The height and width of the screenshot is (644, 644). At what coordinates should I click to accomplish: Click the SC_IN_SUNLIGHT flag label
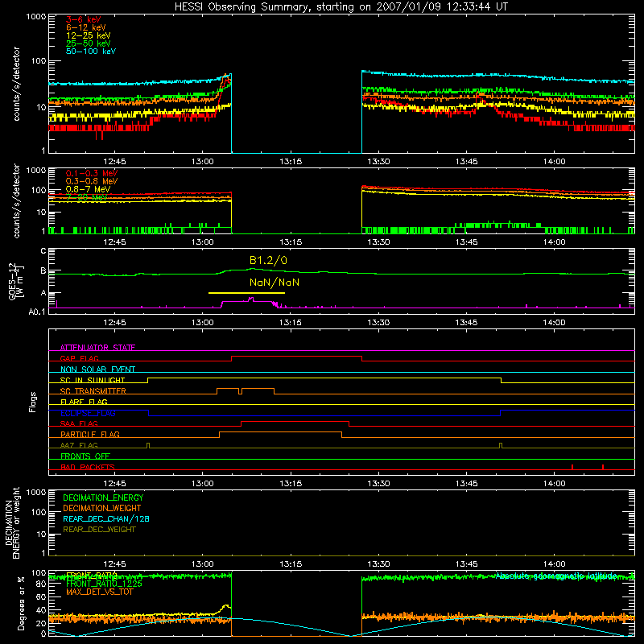93,380
